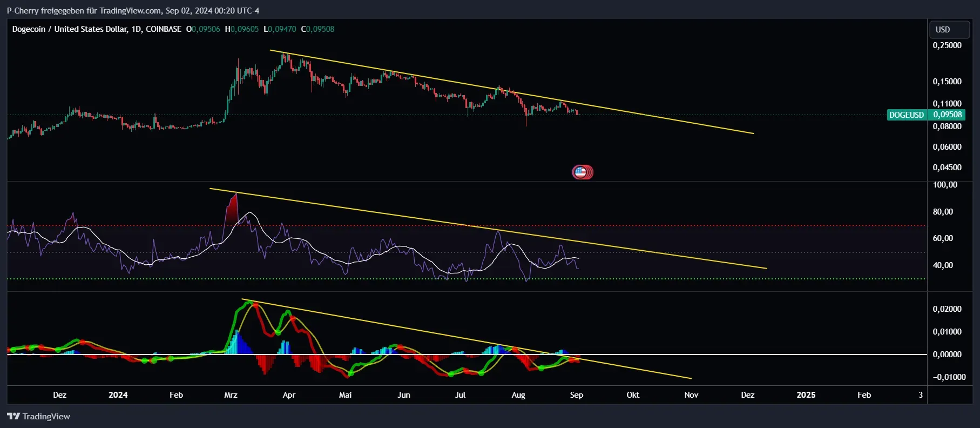This screenshot has width=980, height=428.
Task: Click the 0,11000 price axis value
Action: coord(947,104)
